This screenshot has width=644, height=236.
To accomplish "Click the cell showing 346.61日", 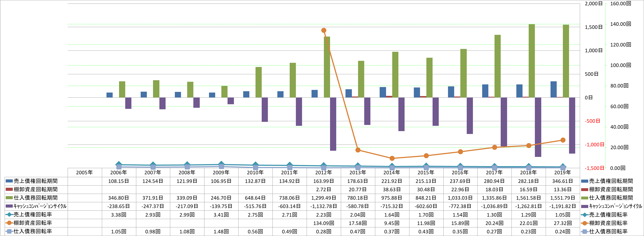I will pos(563,181).
